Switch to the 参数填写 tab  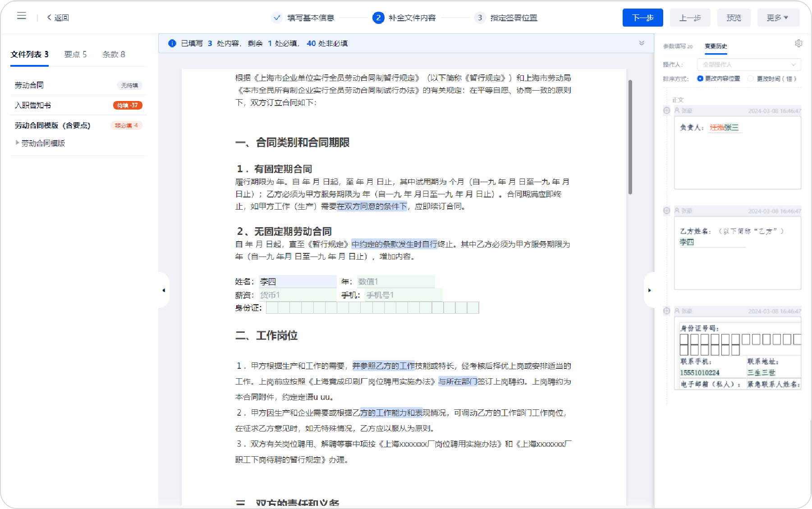click(677, 46)
